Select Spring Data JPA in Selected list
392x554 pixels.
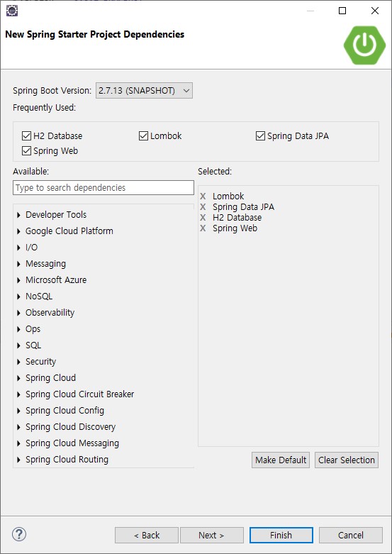point(243,206)
